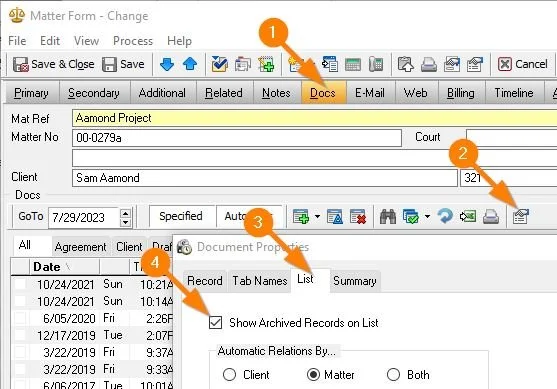Switch to the E-Mail tab
This screenshot has height=389, width=557.
(x=370, y=93)
